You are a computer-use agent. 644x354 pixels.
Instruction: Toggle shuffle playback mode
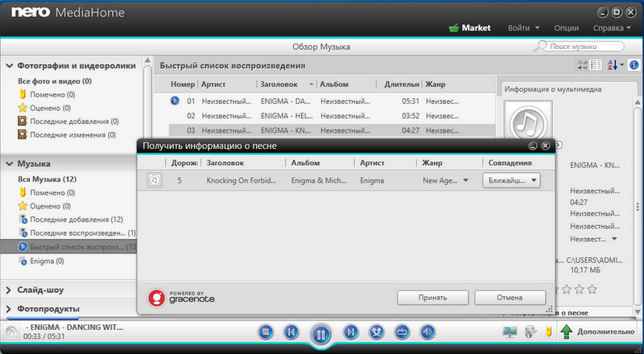[376, 331]
